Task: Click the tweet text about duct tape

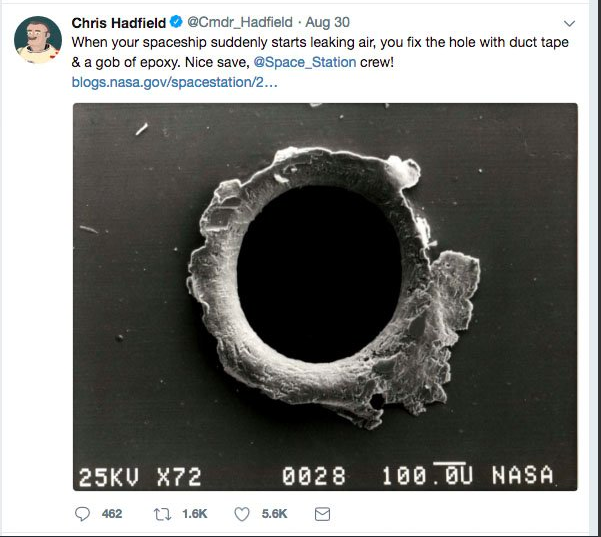Action: pyautogui.click(x=320, y=53)
